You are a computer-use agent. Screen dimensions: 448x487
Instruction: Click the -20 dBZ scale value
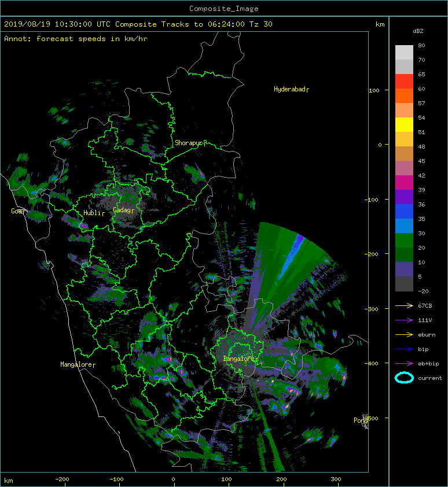423,291
